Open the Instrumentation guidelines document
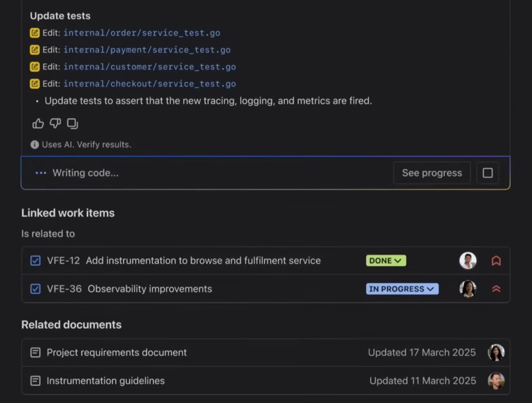 pos(105,381)
